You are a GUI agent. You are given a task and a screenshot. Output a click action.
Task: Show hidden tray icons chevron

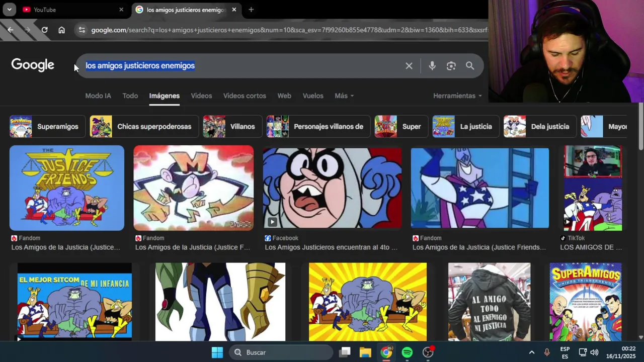point(532,352)
